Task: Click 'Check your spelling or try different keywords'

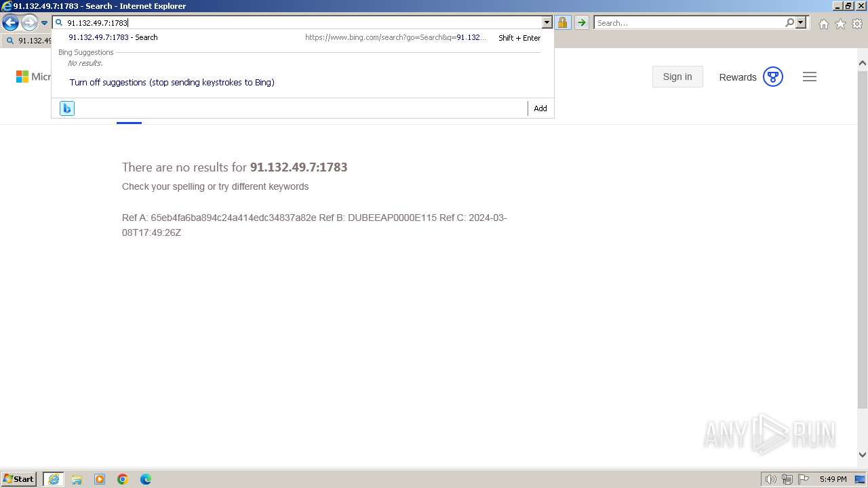Action: (215, 186)
